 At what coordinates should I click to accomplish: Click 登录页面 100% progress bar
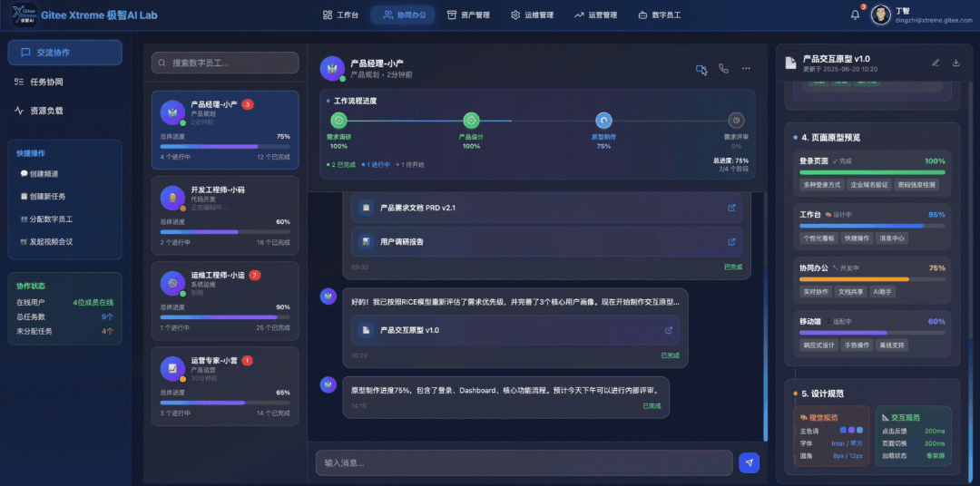pyautogui.click(x=872, y=171)
